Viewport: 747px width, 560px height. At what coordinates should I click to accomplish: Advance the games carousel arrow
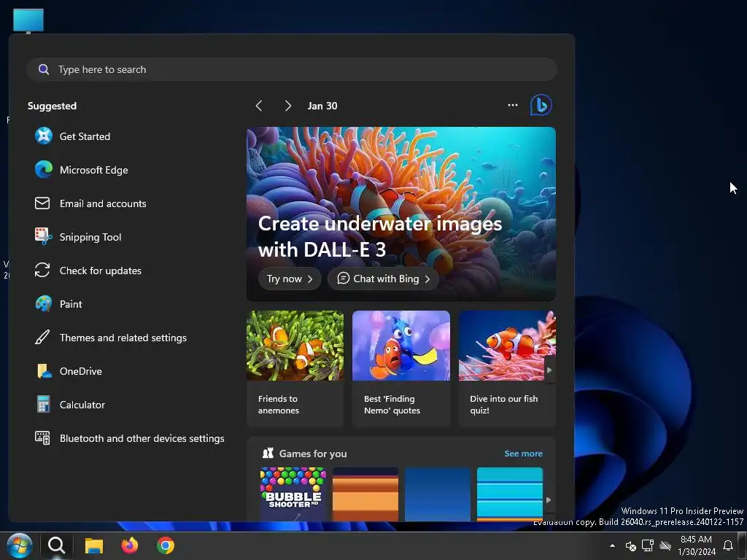(549, 499)
